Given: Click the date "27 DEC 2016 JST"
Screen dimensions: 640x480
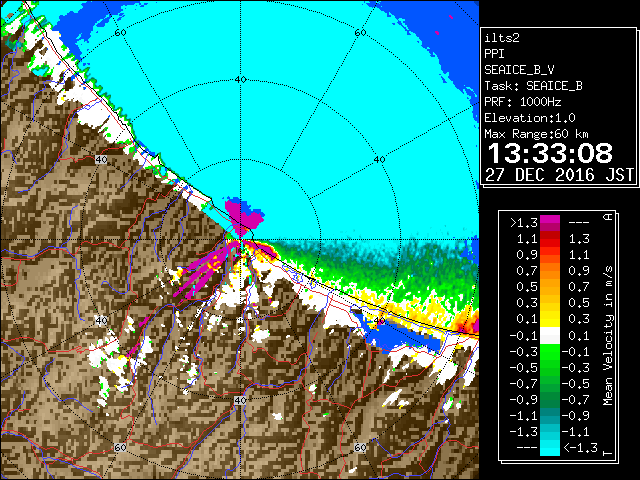Looking at the screenshot, I should (x=559, y=175).
